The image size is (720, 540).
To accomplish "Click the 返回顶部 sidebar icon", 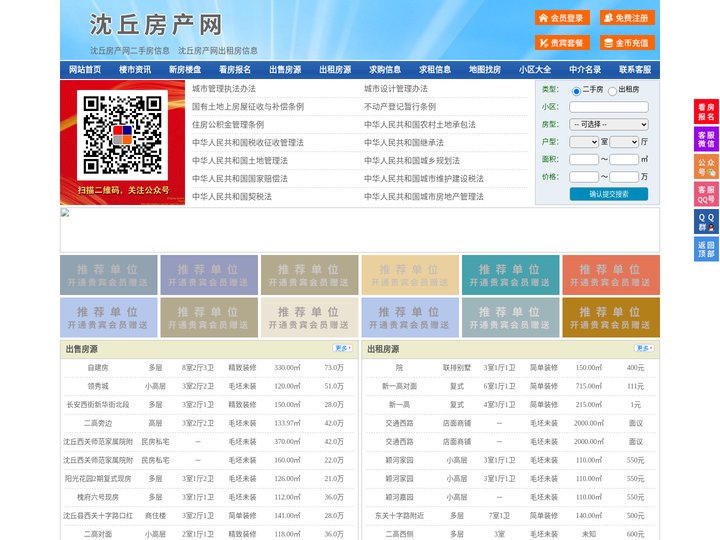I will tap(706, 249).
